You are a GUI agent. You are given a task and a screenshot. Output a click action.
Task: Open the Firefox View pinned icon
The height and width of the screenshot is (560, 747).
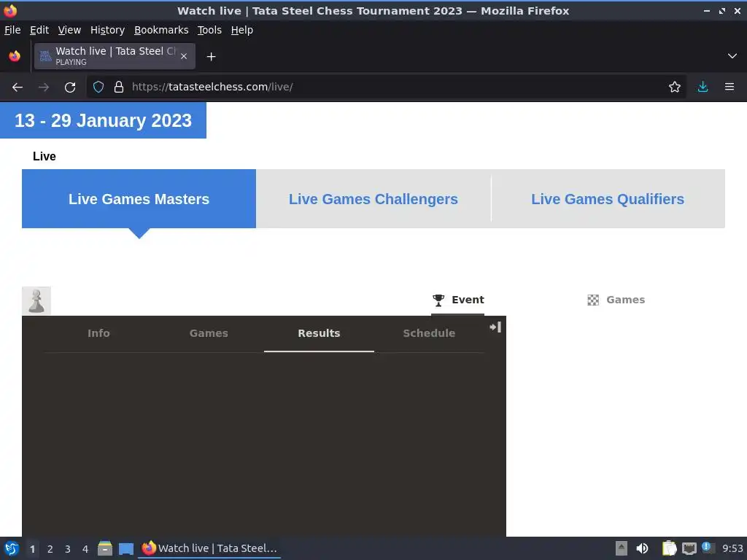15,56
